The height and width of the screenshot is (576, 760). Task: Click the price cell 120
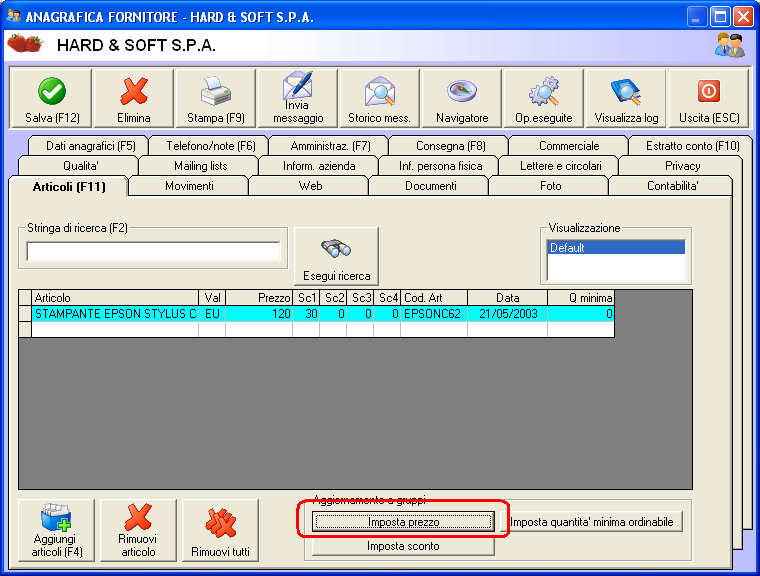tap(259, 314)
